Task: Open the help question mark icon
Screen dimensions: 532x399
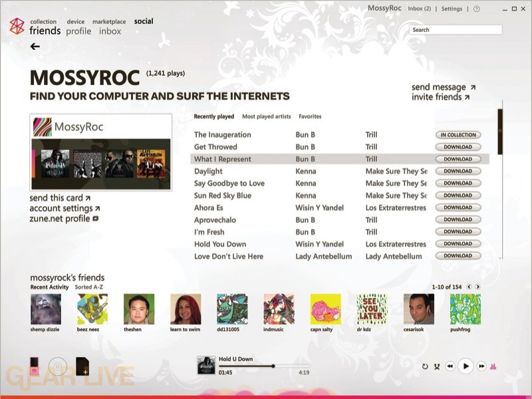Action: [x=476, y=9]
